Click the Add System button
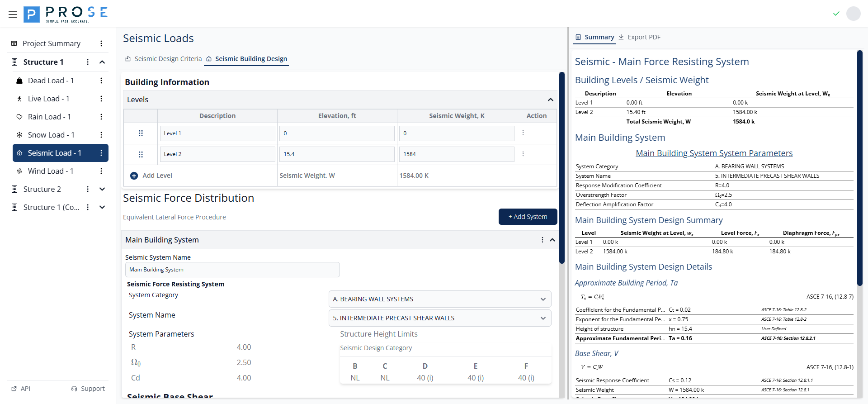Image resolution: width=868 pixels, height=404 pixels. click(x=528, y=217)
